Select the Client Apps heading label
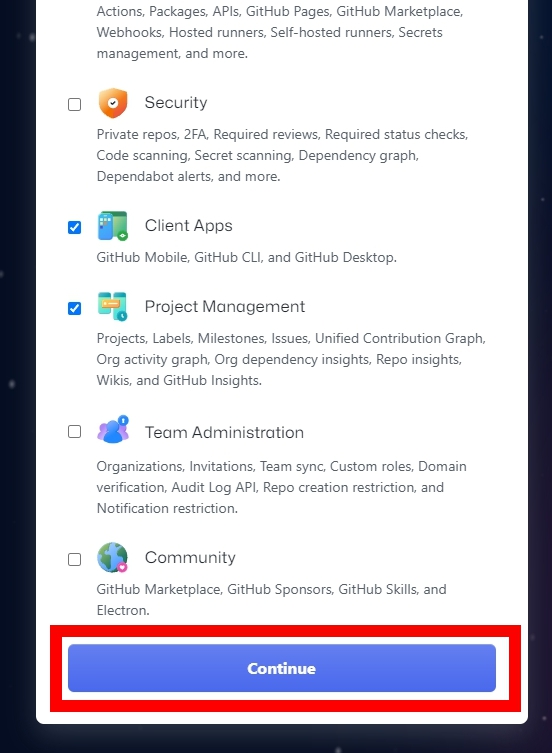 coord(188,226)
